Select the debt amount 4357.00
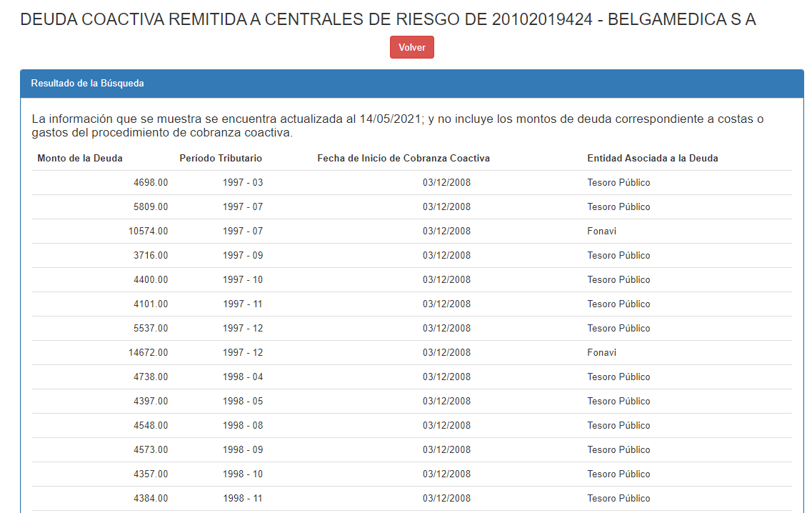The height and width of the screenshot is (513, 812). (151, 474)
